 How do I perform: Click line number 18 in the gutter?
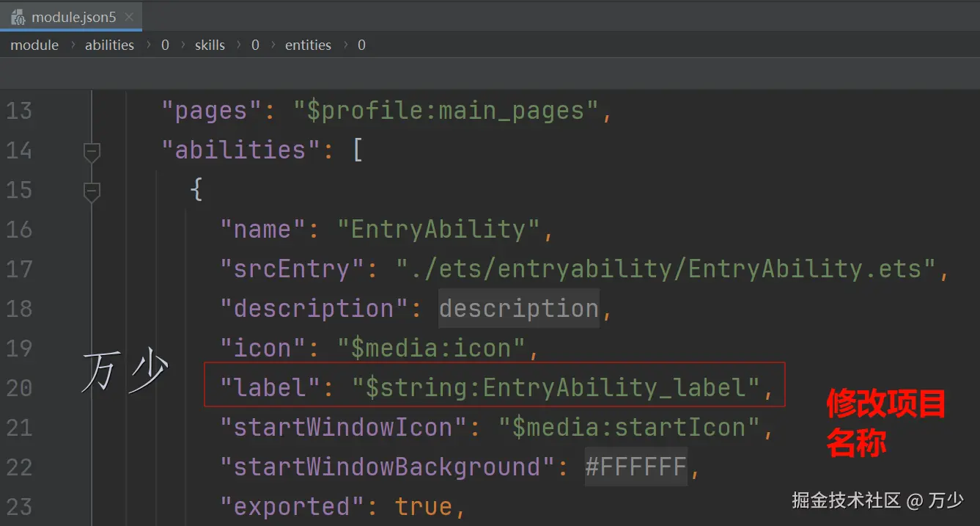19,309
